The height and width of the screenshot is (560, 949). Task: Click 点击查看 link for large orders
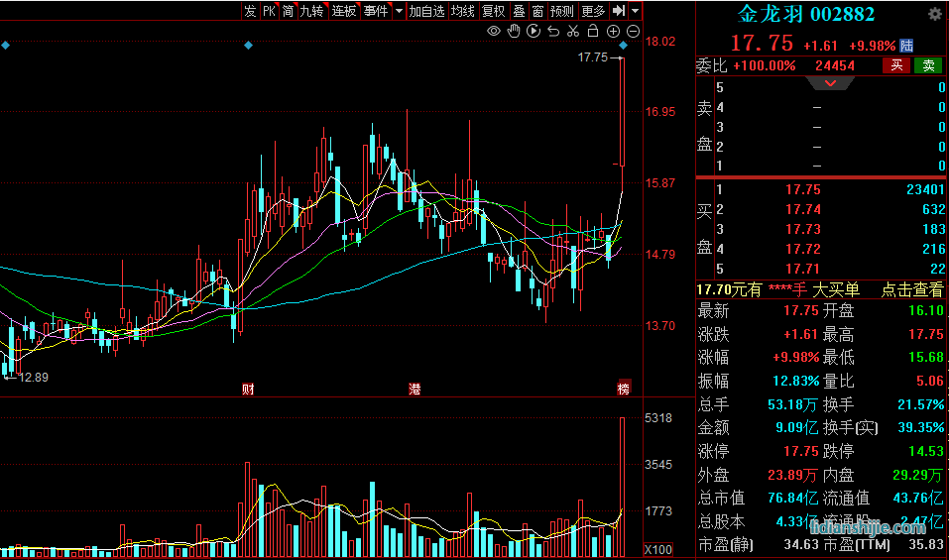(x=912, y=289)
